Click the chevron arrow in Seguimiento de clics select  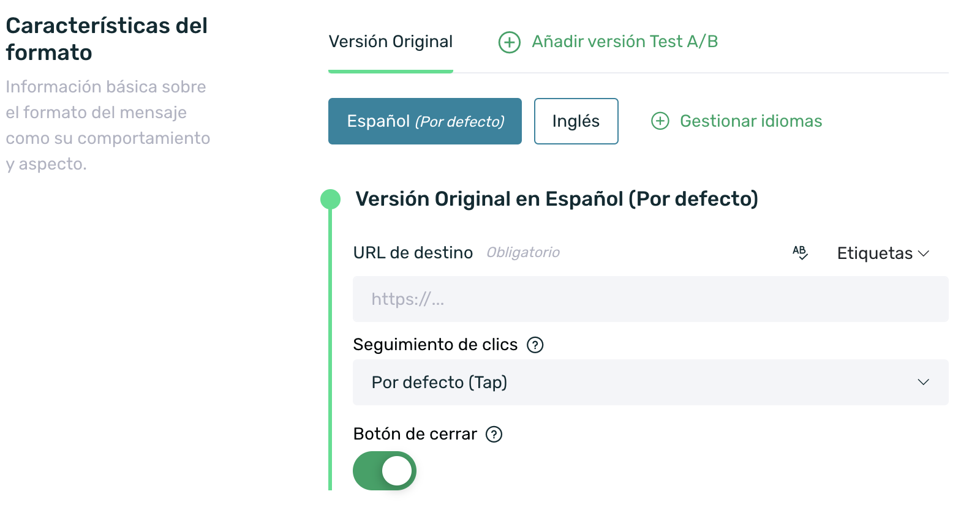[923, 382]
